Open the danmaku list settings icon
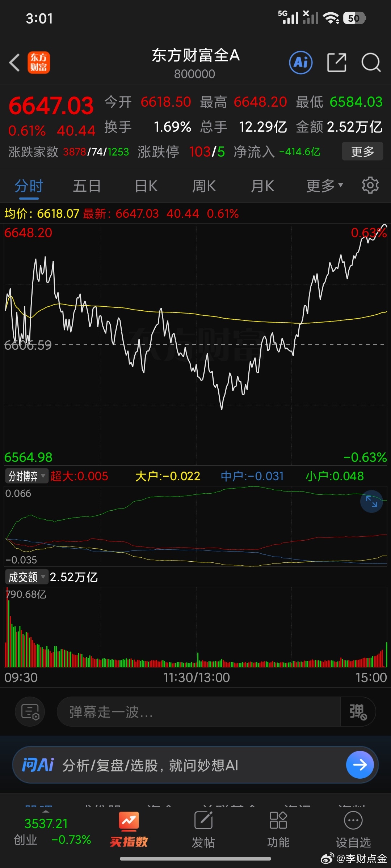Viewport: 391px width, 868px height. tap(30, 712)
